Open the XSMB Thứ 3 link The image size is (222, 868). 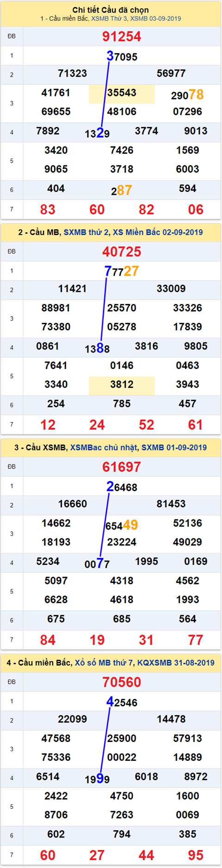coord(109,18)
